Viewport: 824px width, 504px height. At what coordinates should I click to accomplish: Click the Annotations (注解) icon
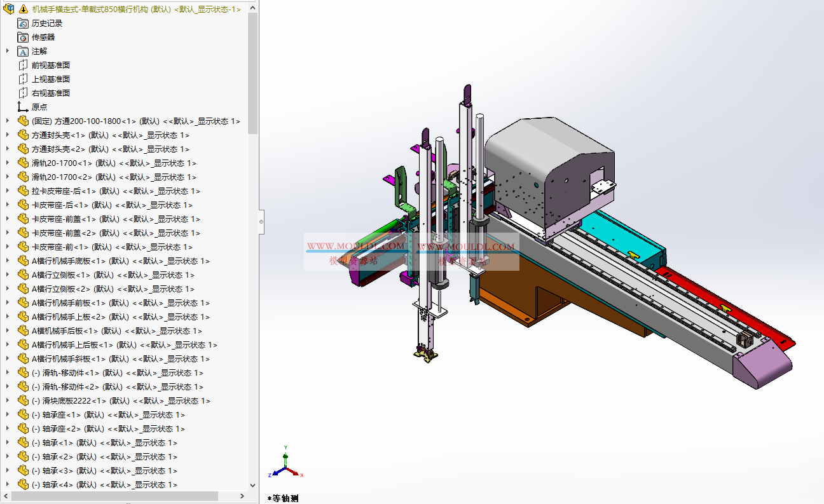pos(23,51)
